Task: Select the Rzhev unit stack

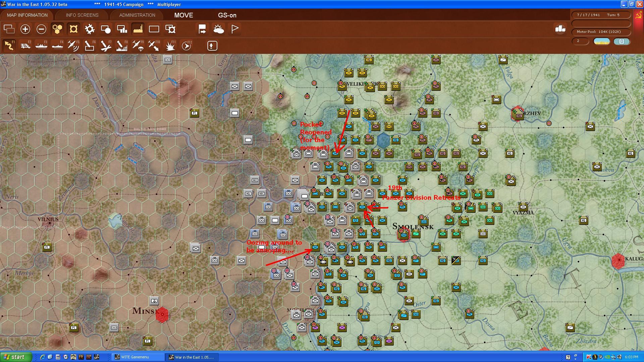Action: pos(518,114)
